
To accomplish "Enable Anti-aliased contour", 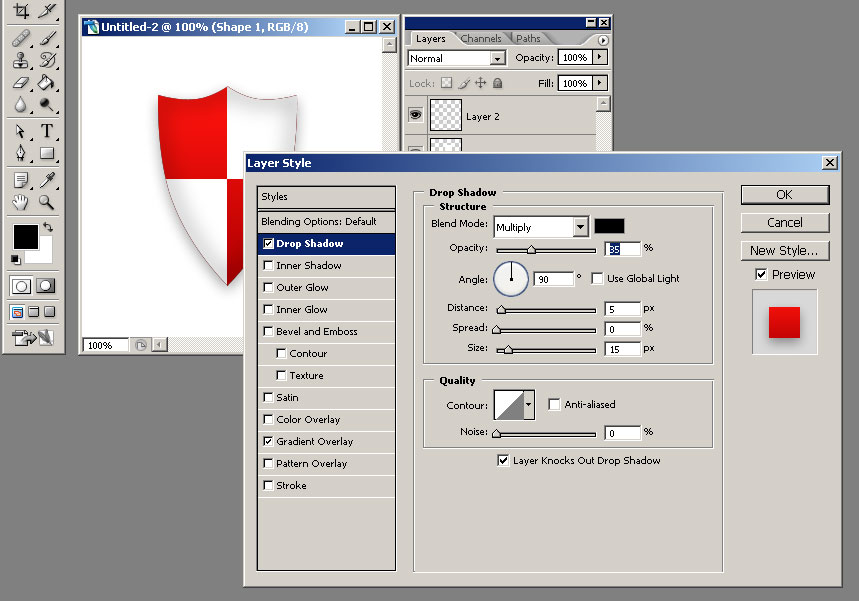I will (554, 404).
